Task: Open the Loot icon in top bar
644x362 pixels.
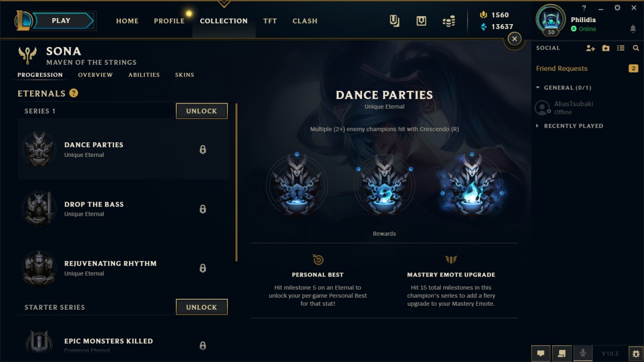Action: coord(421,21)
